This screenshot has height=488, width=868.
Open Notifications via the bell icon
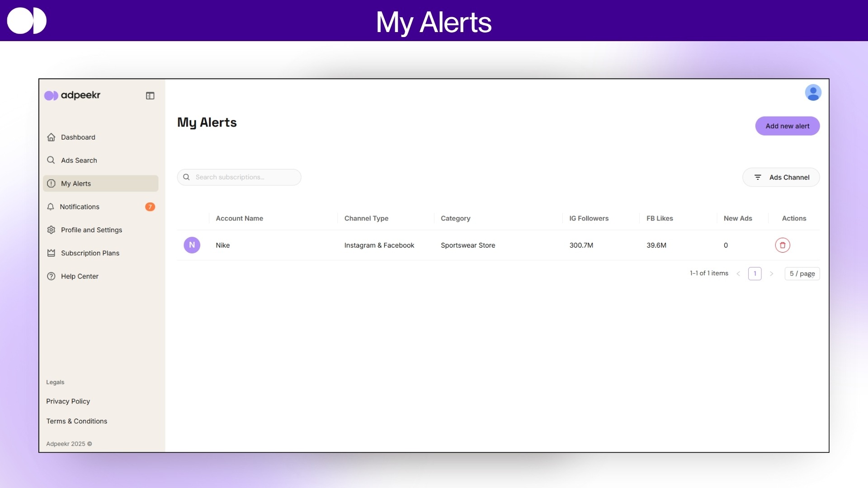click(x=51, y=206)
